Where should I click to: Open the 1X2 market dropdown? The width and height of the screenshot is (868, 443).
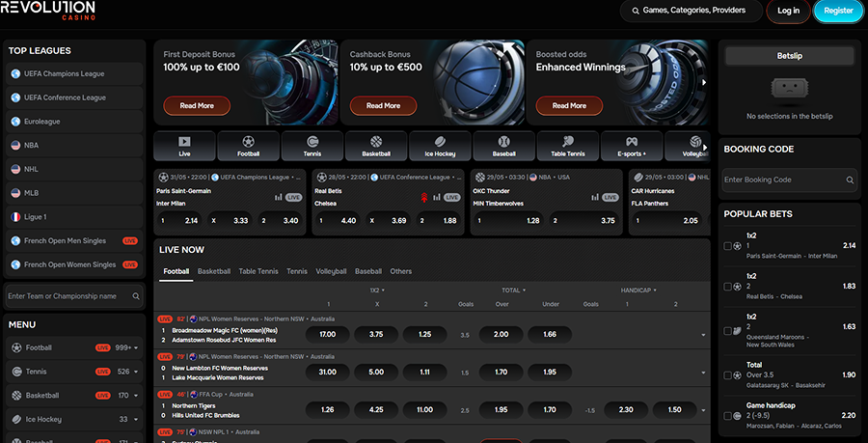tap(377, 291)
